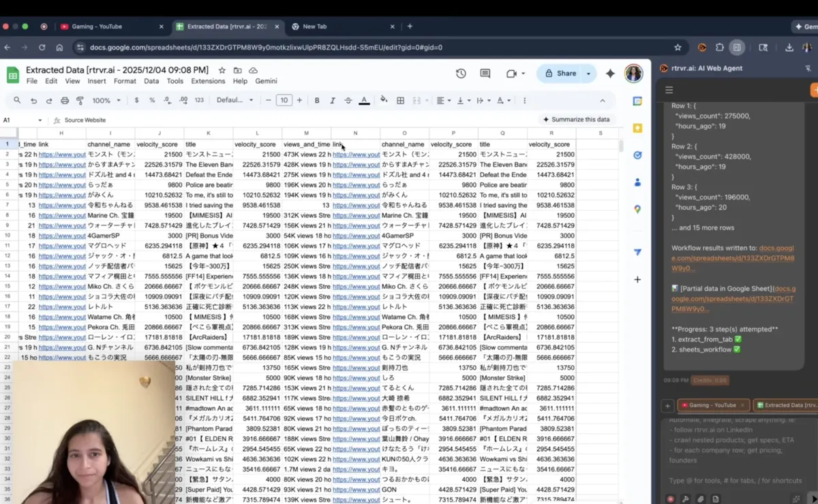Format as currency with the dollar icon

136,100
